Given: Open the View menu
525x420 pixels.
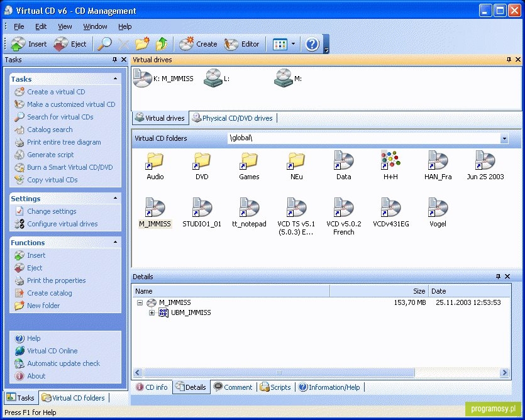Looking at the screenshot, I should pyautogui.click(x=65, y=26).
